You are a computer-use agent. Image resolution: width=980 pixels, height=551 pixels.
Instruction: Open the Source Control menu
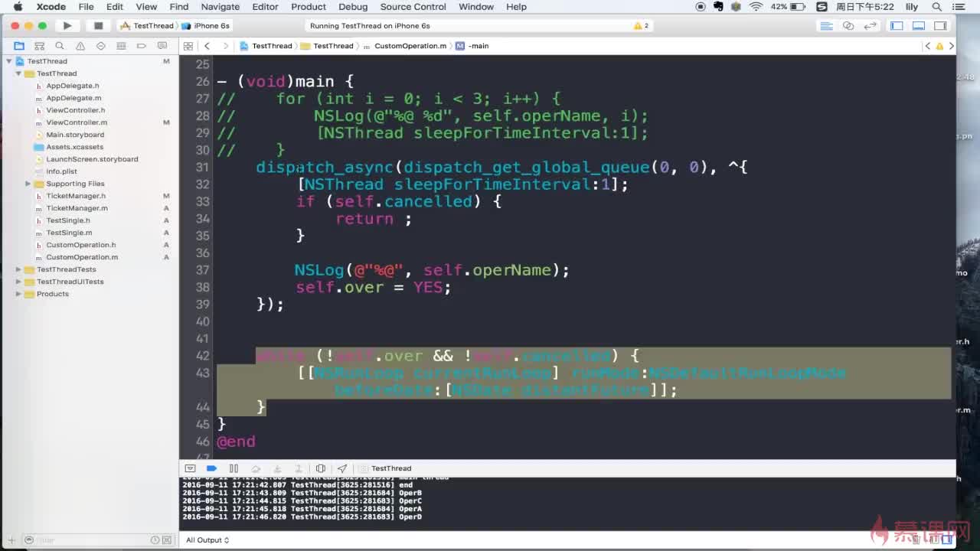[413, 7]
